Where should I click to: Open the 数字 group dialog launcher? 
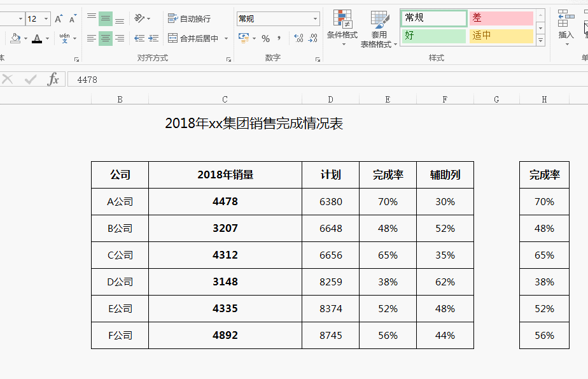[x=318, y=59]
